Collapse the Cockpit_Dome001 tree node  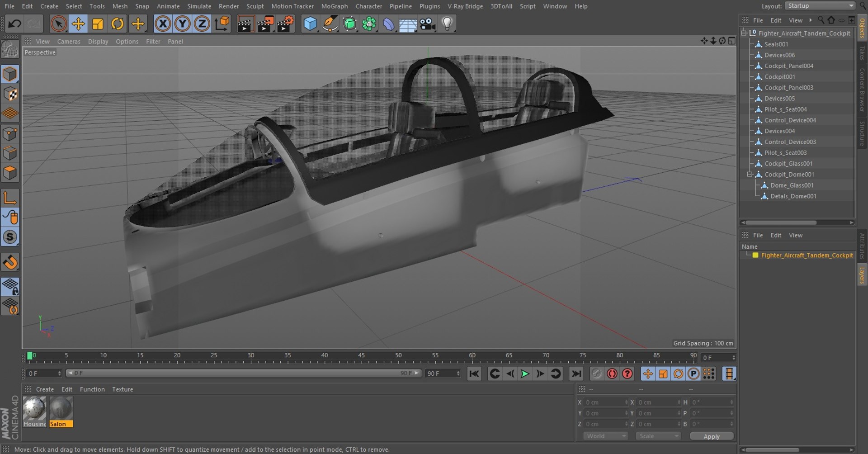750,174
